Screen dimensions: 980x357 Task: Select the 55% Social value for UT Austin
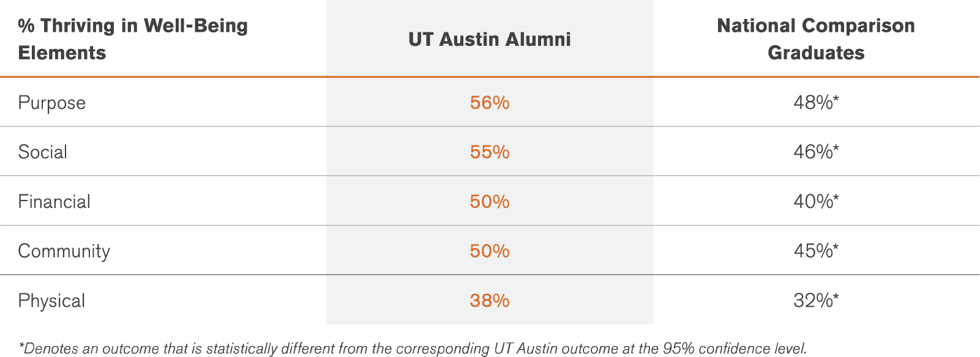(490, 152)
